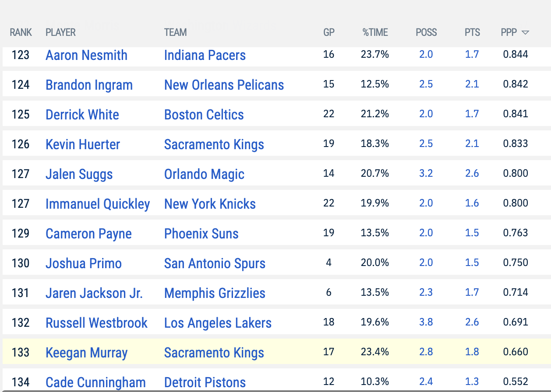
Task: Click Russell Westbrook's points value 2.6
Action: click(x=472, y=322)
